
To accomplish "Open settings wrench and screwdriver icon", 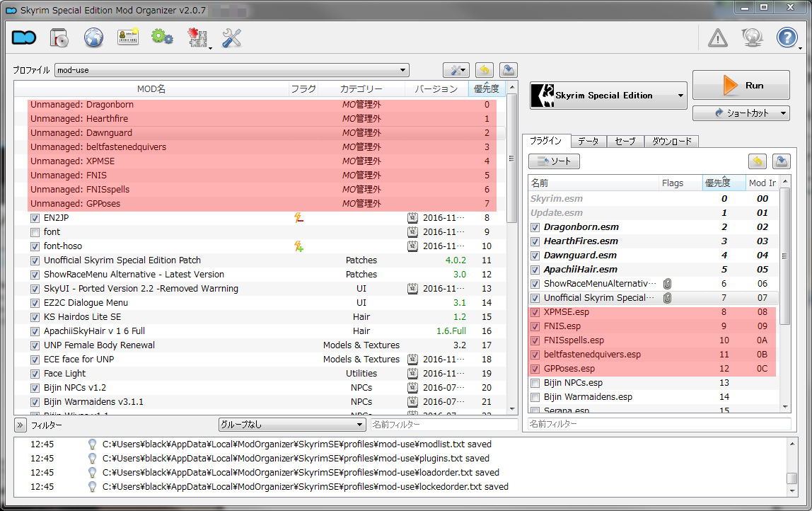I will pos(231,38).
